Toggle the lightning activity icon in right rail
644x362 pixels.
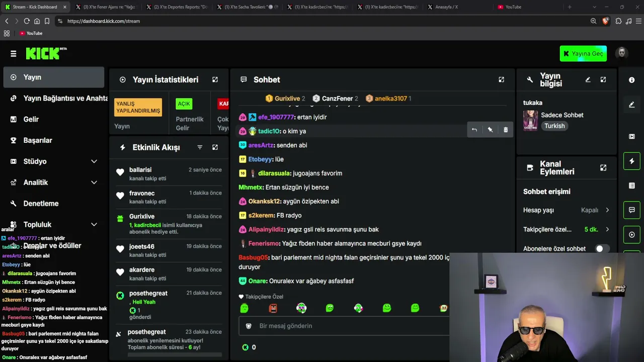coord(632,161)
